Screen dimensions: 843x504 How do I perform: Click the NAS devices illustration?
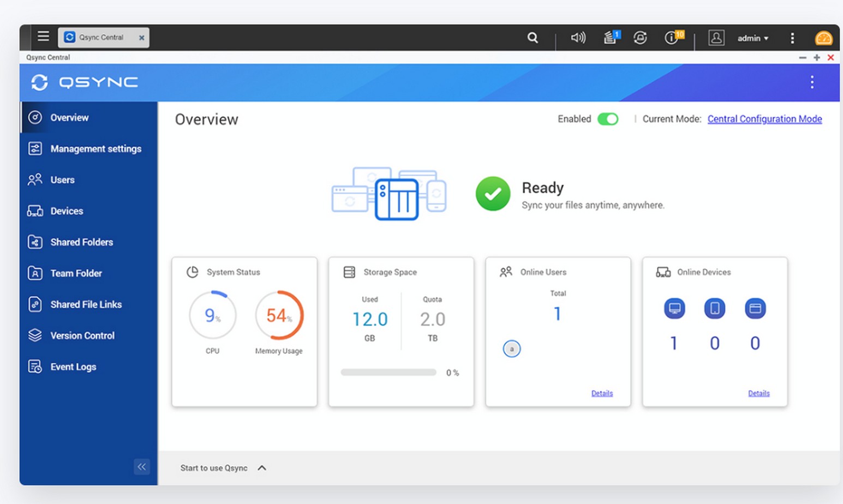point(389,194)
